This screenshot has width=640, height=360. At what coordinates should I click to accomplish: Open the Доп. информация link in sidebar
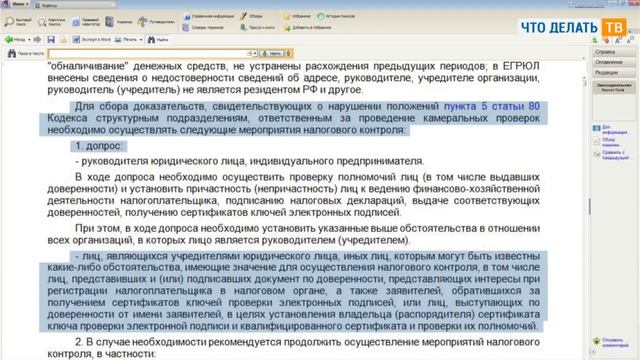[x=611, y=130]
